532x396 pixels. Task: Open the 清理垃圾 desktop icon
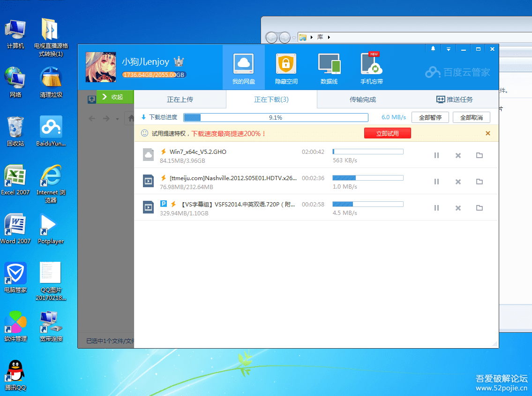pos(51,82)
